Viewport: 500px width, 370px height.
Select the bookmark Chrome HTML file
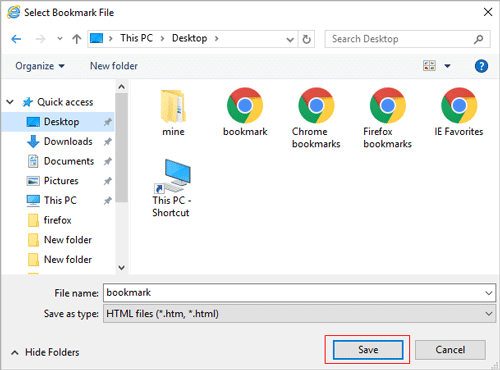click(x=245, y=113)
